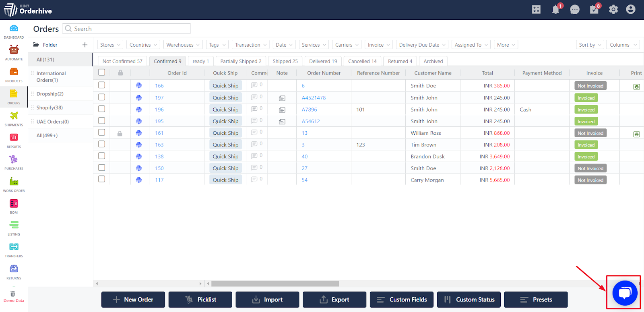The height and width of the screenshot is (312, 644).
Task: Open order number A4521478 link
Action: coord(314,98)
